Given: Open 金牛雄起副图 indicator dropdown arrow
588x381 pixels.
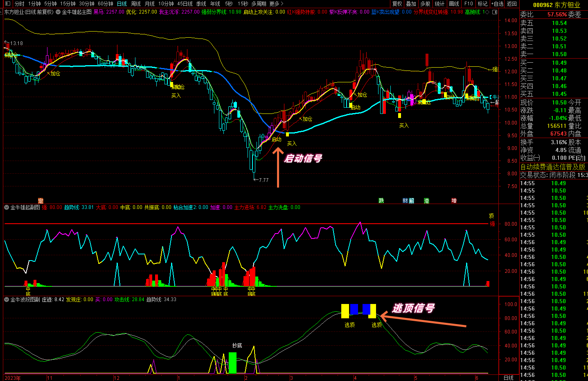Looking at the screenshot, I should tap(7, 208).
